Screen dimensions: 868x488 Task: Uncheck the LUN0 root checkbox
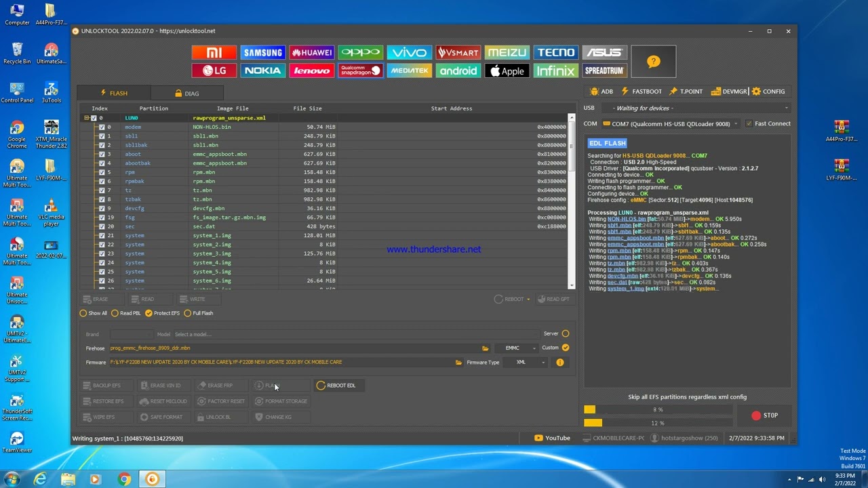94,118
